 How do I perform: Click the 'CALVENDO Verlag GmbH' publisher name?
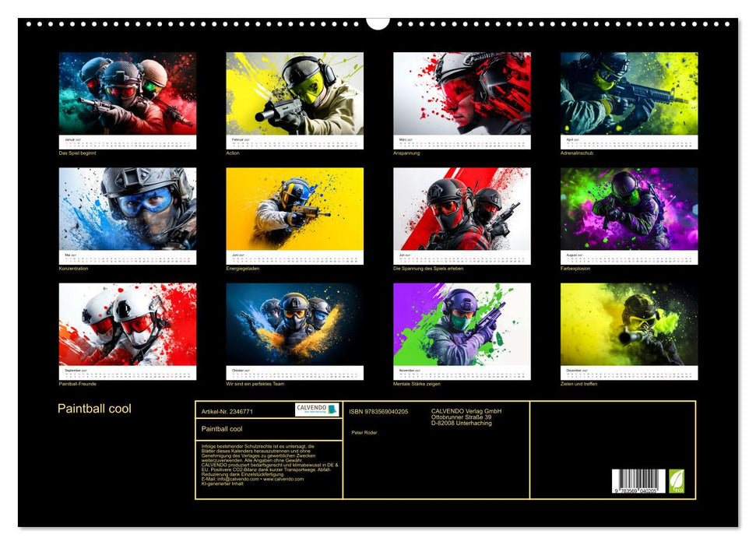point(466,411)
